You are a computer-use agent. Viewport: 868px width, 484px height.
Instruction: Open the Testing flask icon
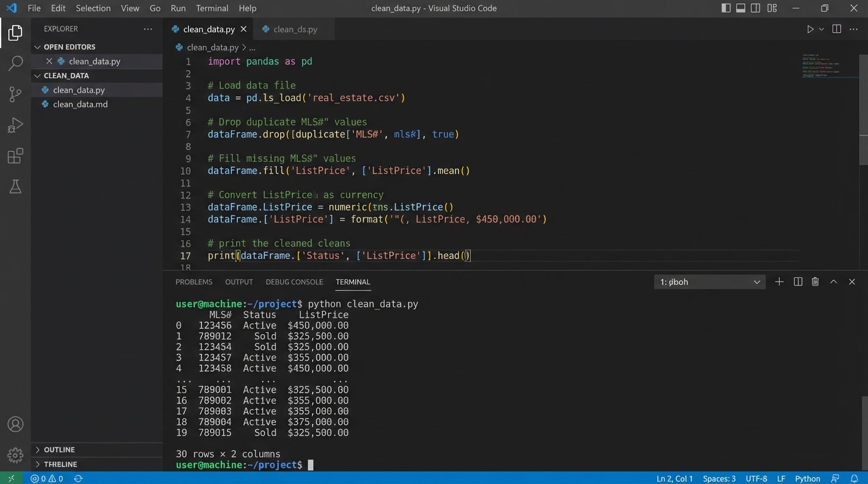click(15, 187)
